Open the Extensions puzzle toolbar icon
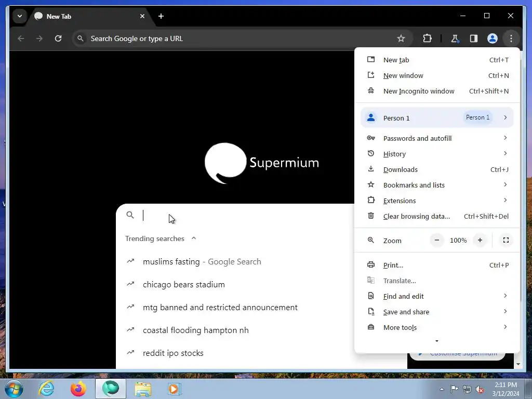Viewport: 532px width, 399px height. pos(427,38)
